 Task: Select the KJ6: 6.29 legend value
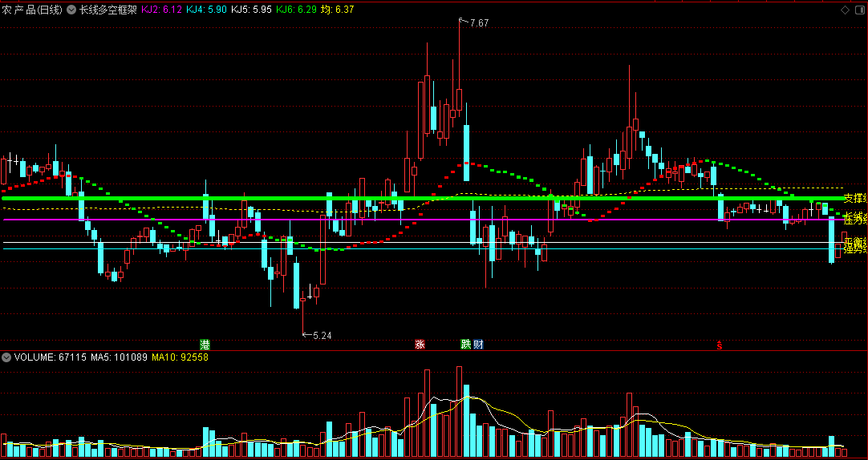click(x=296, y=10)
